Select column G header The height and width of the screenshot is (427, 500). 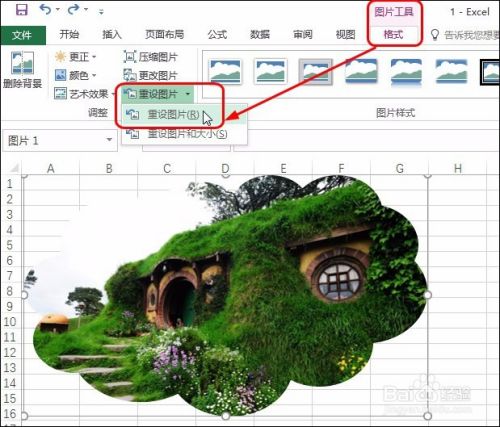(x=400, y=168)
